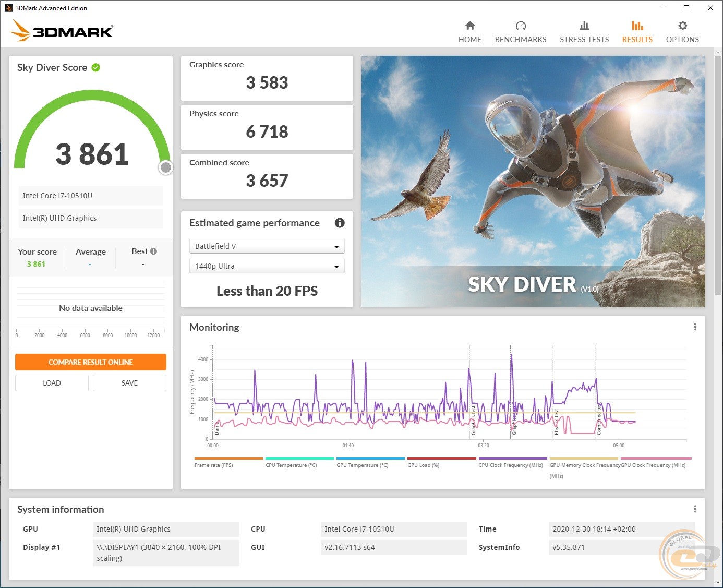This screenshot has width=723, height=588.
Task: Open the Monitoring panel three-dot menu
Action: [695, 327]
